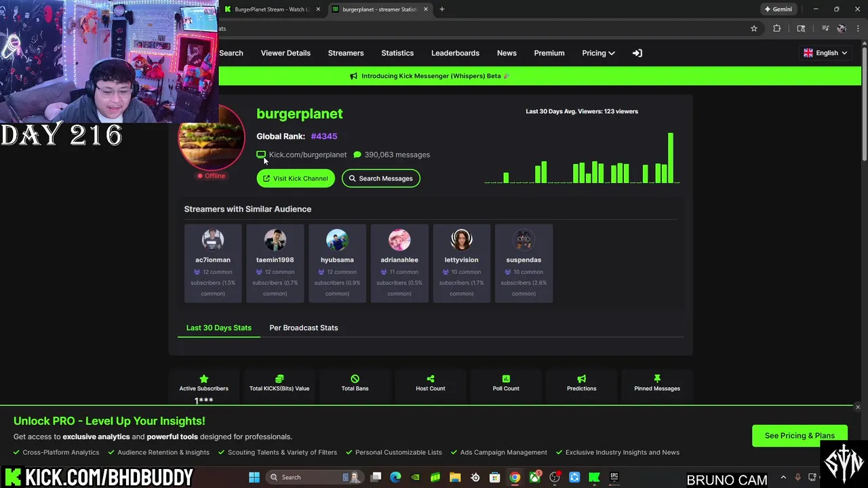Click the tallest bar in viewers chart
868x488 pixels.
click(x=671, y=158)
